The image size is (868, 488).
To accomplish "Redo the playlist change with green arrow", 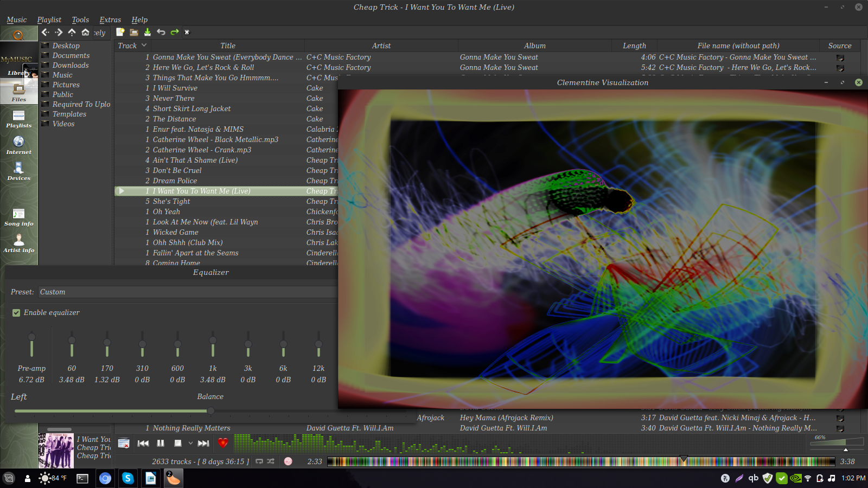I will pos(174,32).
